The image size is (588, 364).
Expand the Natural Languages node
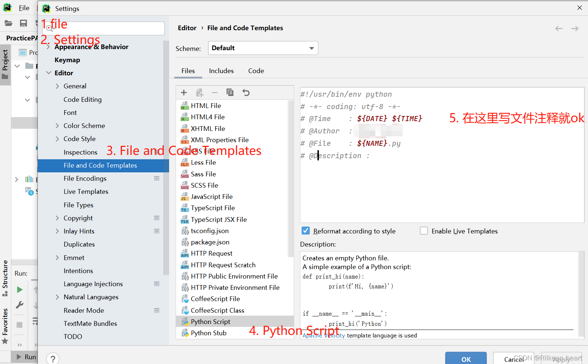click(x=57, y=297)
